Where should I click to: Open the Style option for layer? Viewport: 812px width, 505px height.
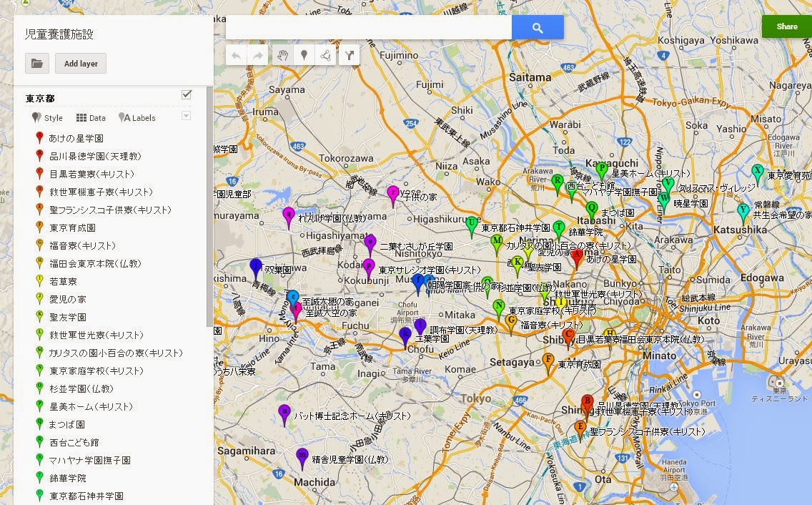pyautogui.click(x=47, y=118)
